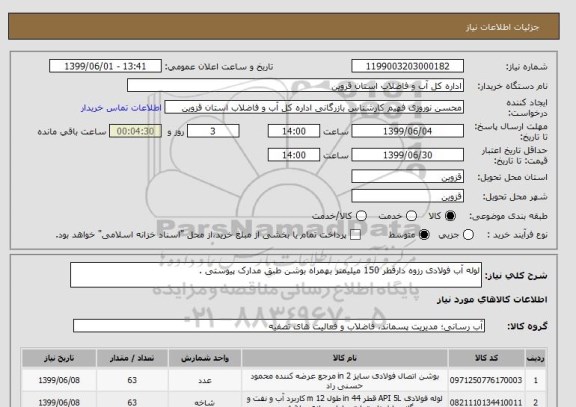
Task: Click quantity 63 in row 2
Action: [132, 401]
